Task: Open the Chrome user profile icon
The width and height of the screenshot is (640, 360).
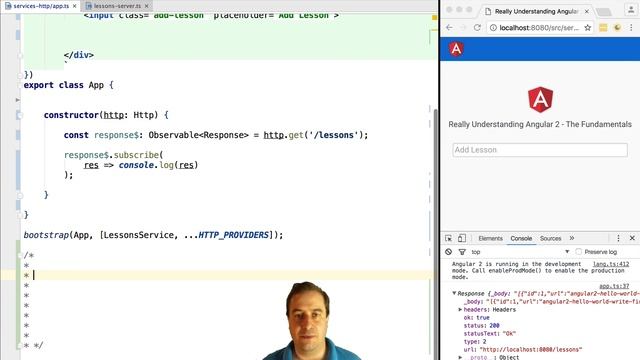Action: (x=631, y=10)
